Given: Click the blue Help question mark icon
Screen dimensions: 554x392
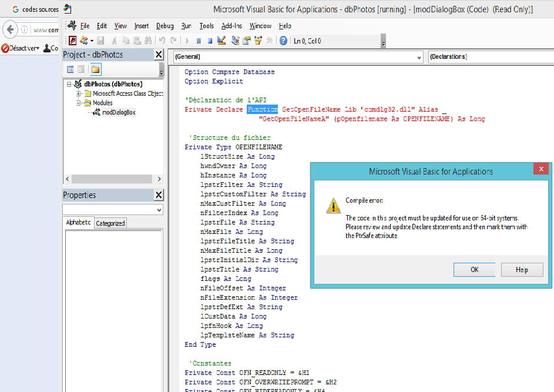Looking at the screenshot, I should click(283, 41).
